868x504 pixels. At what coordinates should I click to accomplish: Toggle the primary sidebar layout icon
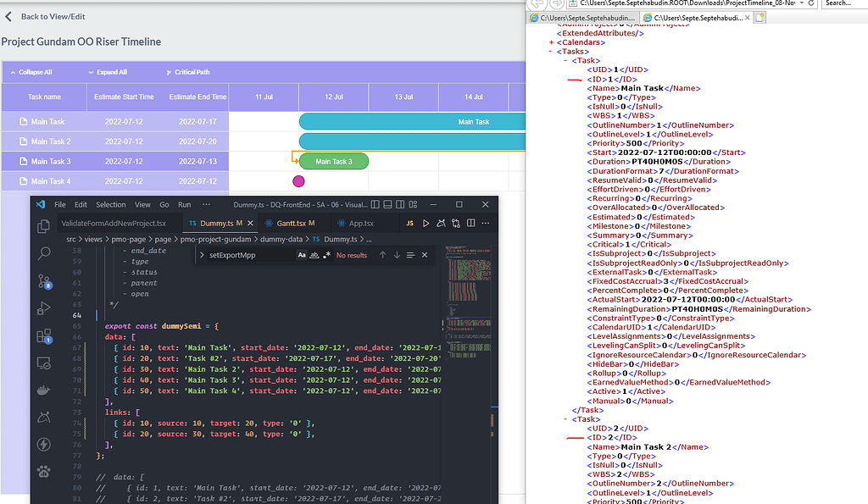coord(376,205)
